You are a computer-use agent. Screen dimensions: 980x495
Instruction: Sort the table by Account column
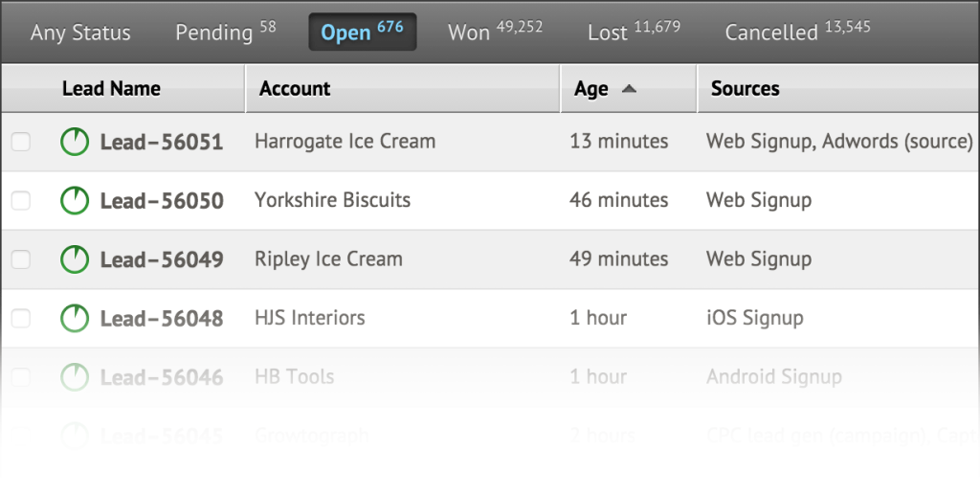(x=295, y=89)
